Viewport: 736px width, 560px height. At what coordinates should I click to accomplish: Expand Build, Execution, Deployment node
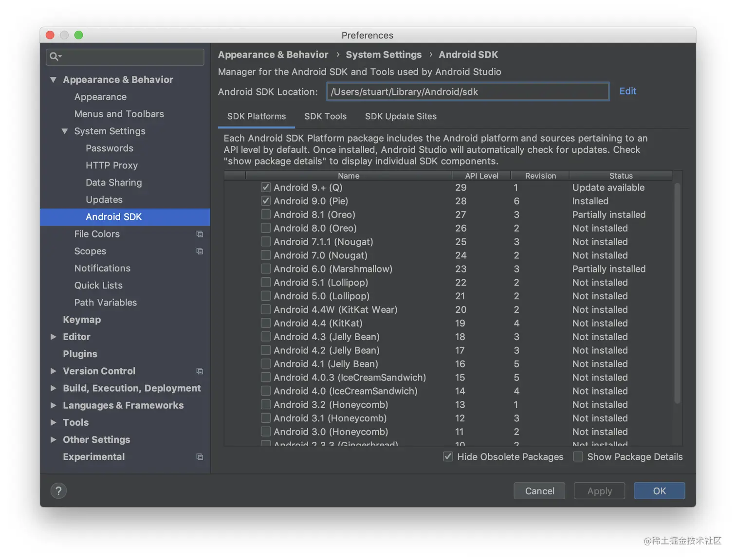pos(53,388)
